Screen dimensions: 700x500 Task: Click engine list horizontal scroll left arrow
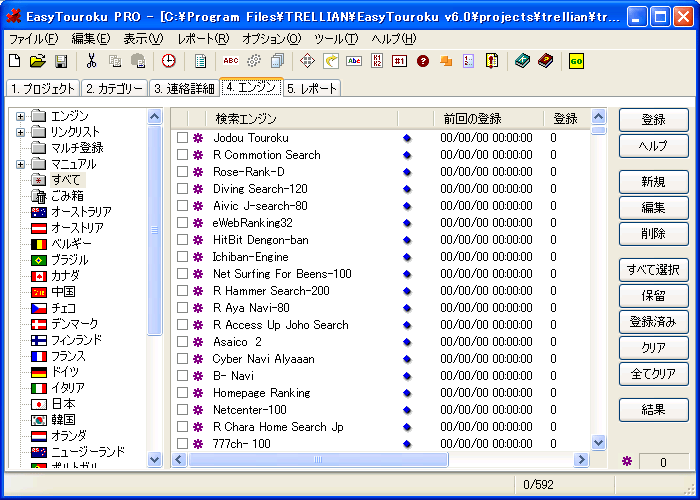pos(179,459)
